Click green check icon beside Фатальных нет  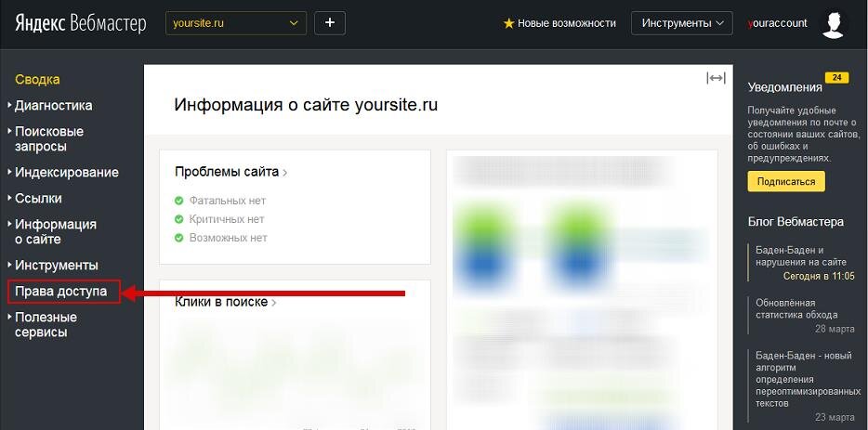178,201
